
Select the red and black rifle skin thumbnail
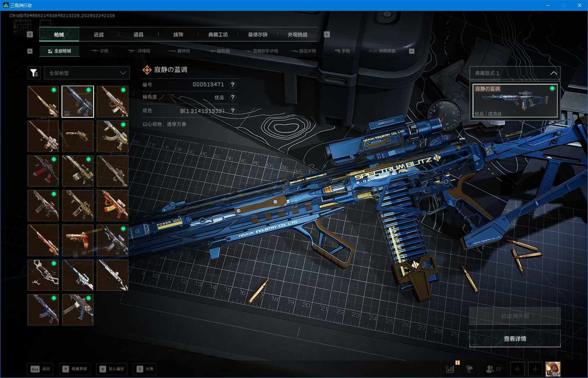coord(43,171)
